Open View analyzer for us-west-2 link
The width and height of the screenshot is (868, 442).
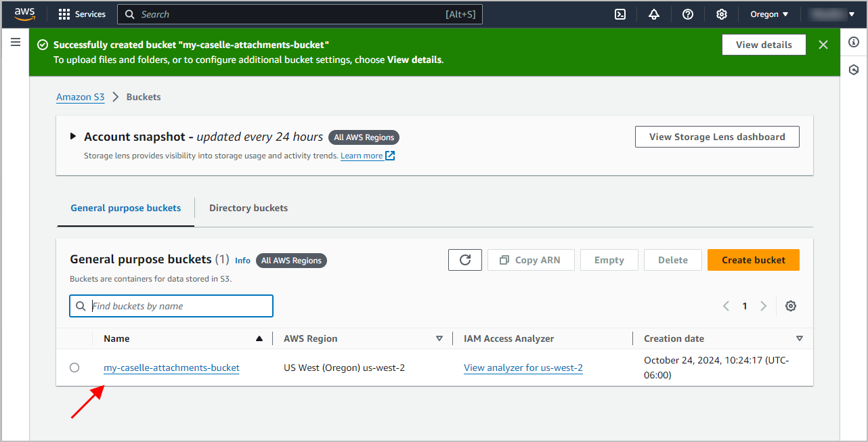pos(523,368)
